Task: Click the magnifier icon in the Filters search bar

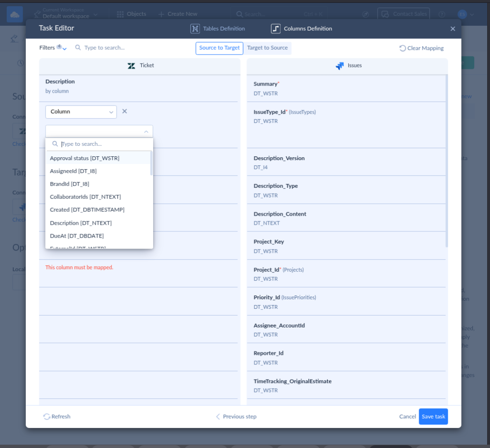Action: point(78,48)
